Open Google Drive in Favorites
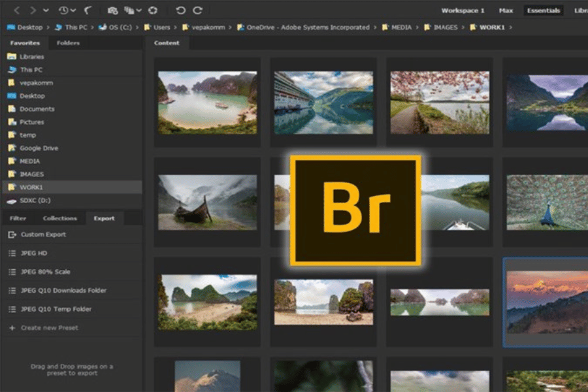 click(x=39, y=148)
